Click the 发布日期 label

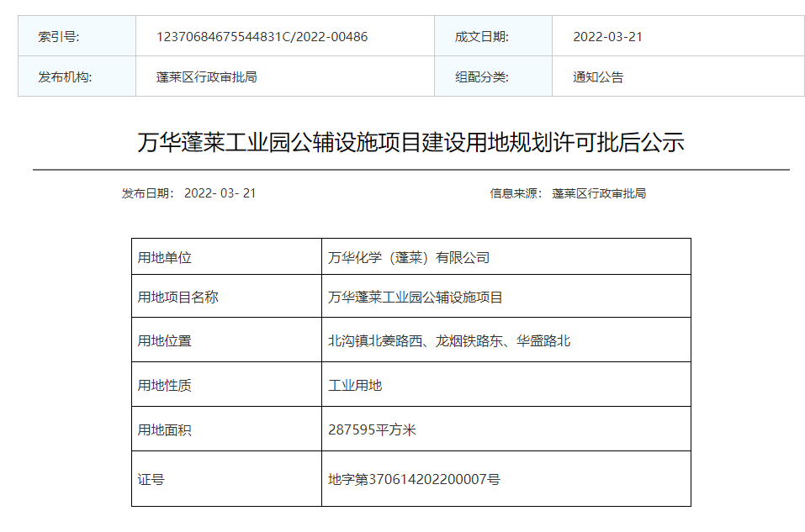(148, 193)
